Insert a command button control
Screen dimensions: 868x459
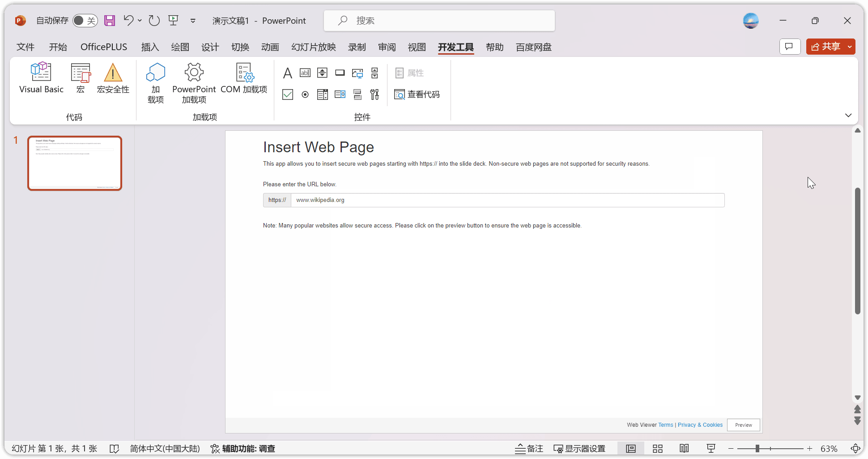340,73
